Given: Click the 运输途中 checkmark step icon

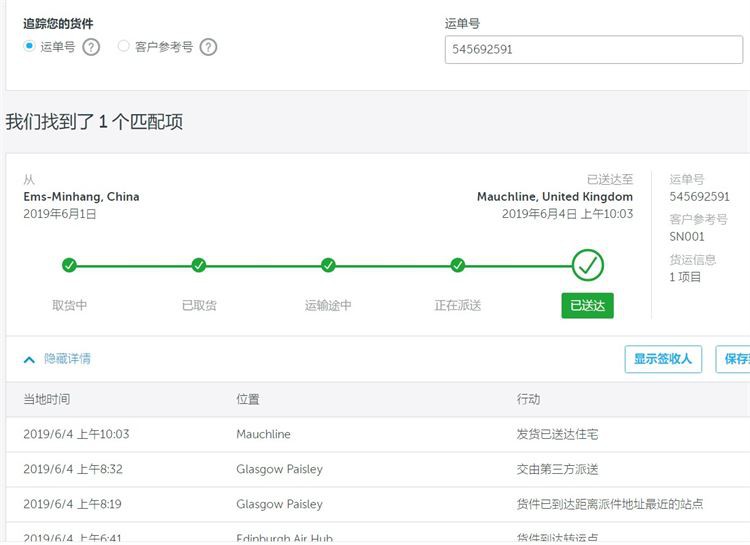Looking at the screenshot, I should click(x=328, y=265).
